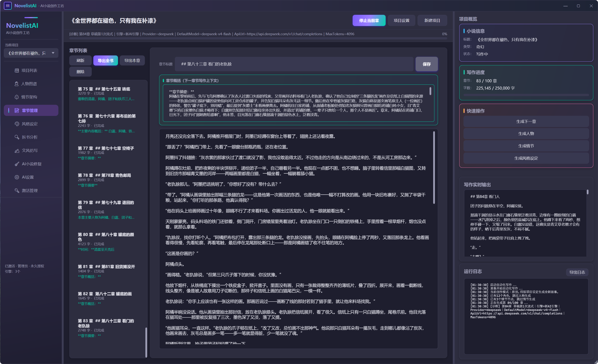Screen dimensions: 598x364
Task: Click into the chapter summary text box
Action: (298, 103)
